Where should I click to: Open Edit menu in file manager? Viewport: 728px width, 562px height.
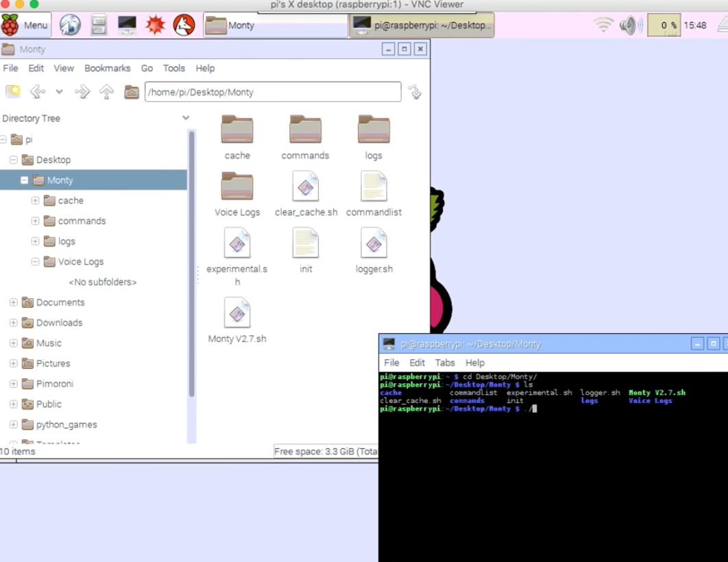36,69
